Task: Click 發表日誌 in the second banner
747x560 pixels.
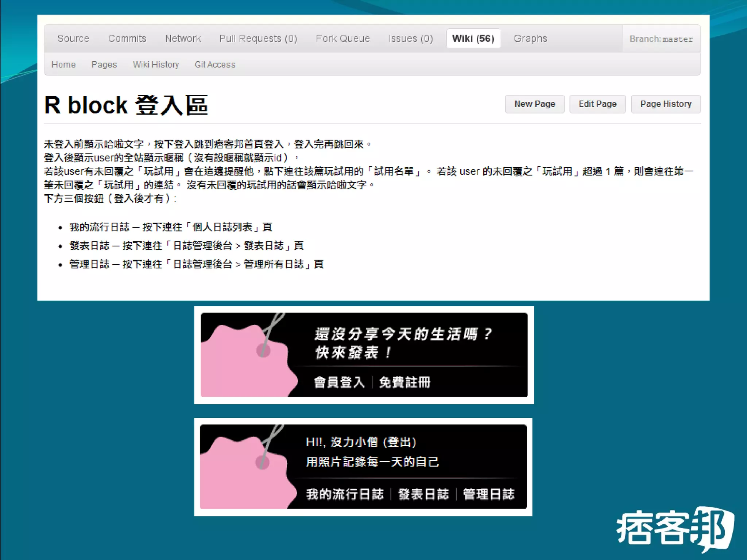Action: (x=423, y=494)
